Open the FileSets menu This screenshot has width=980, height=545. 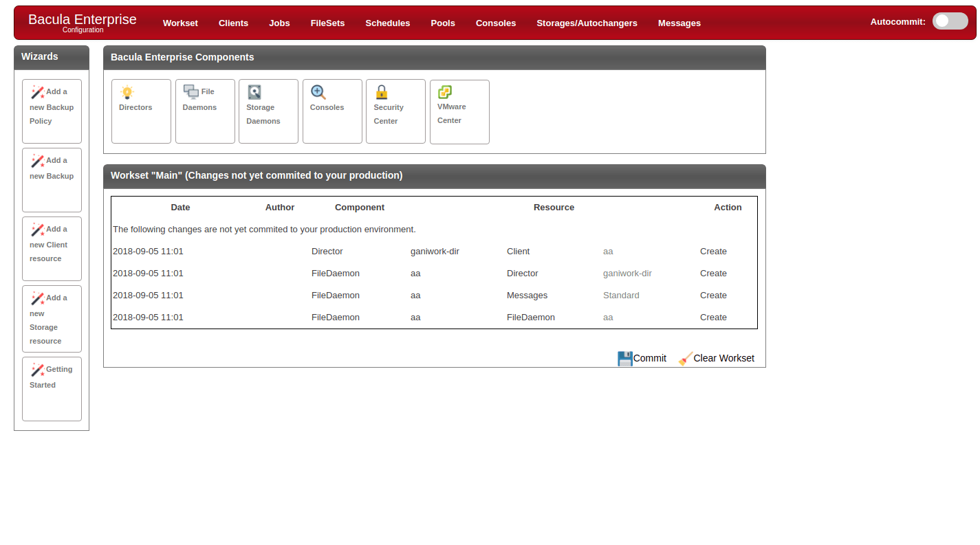coord(327,23)
